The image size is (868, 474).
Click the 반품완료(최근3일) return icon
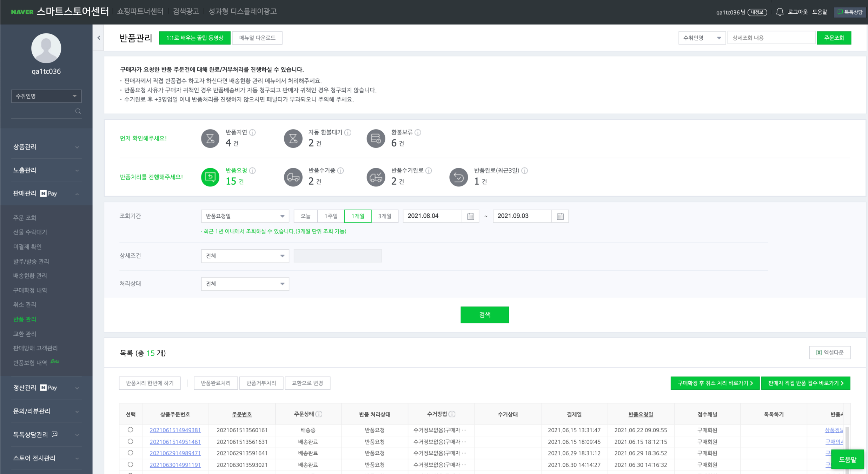tap(458, 177)
